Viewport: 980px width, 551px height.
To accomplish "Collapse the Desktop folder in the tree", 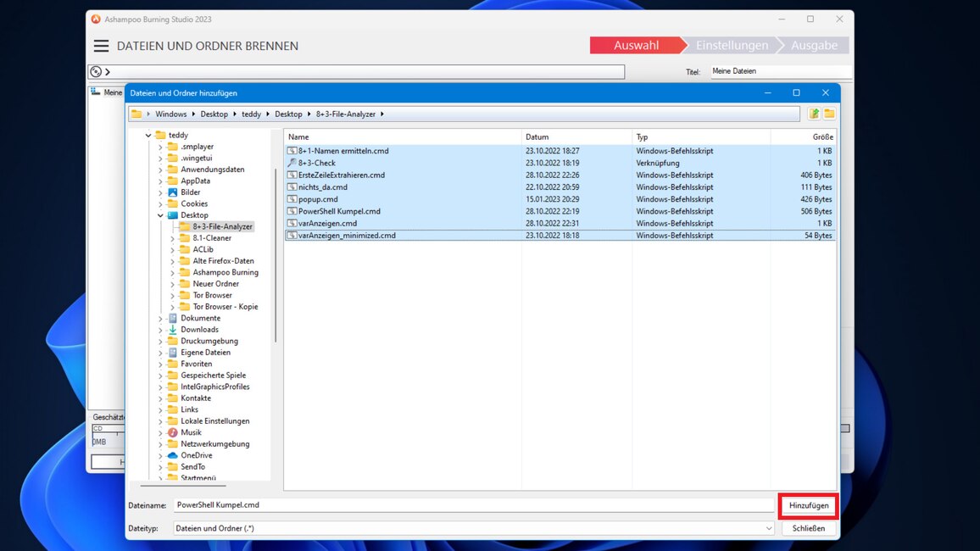I will [x=160, y=215].
